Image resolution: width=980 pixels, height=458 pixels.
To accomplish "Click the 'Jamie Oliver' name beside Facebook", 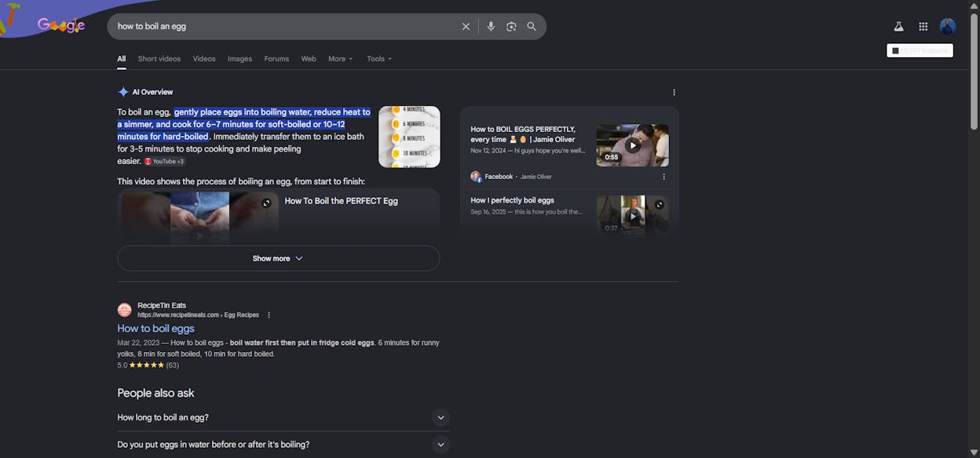I will [x=536, y=177].
